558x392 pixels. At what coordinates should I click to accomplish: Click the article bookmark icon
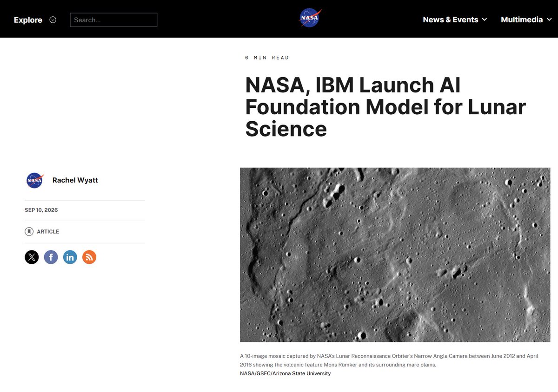click(29, 231)
